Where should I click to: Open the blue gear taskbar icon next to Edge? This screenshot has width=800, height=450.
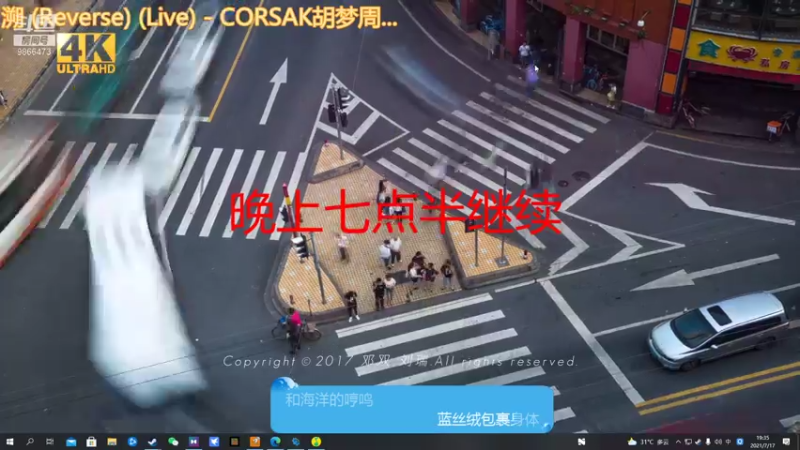coord(296,442)
